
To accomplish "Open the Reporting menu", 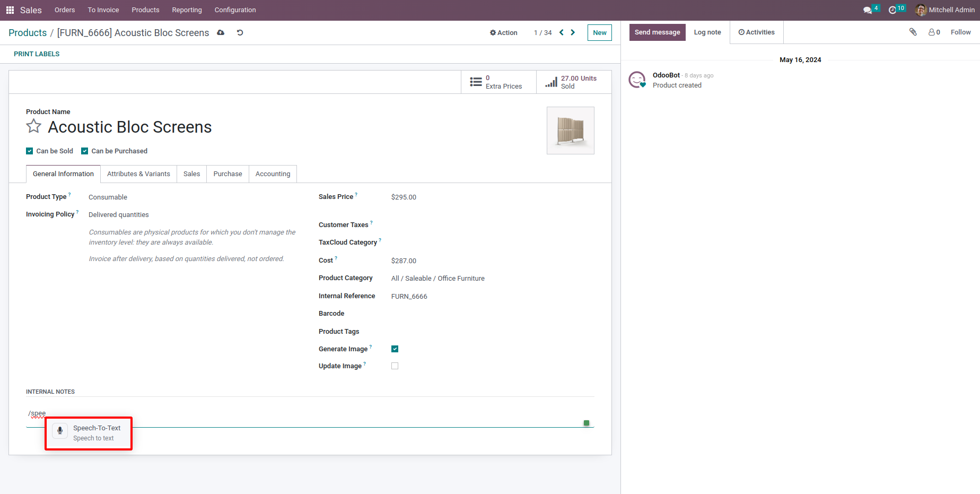I will pyautogui.click(x=187, y=10).
